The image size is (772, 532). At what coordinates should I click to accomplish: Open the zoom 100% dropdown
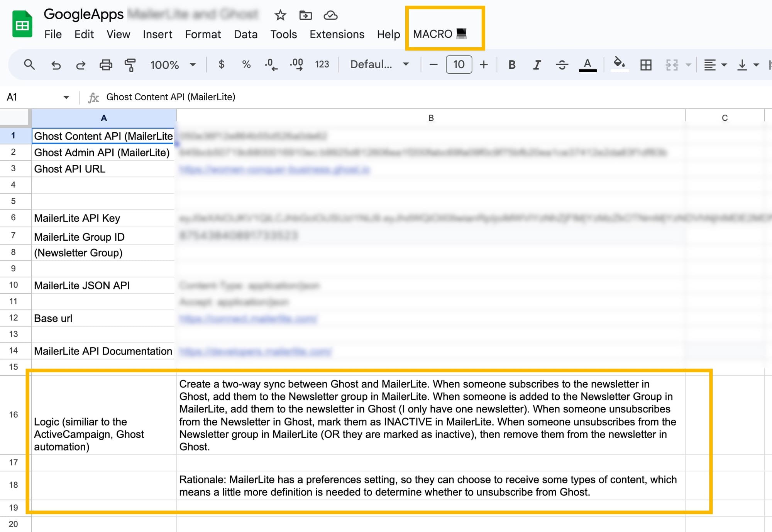pos(173,64)
